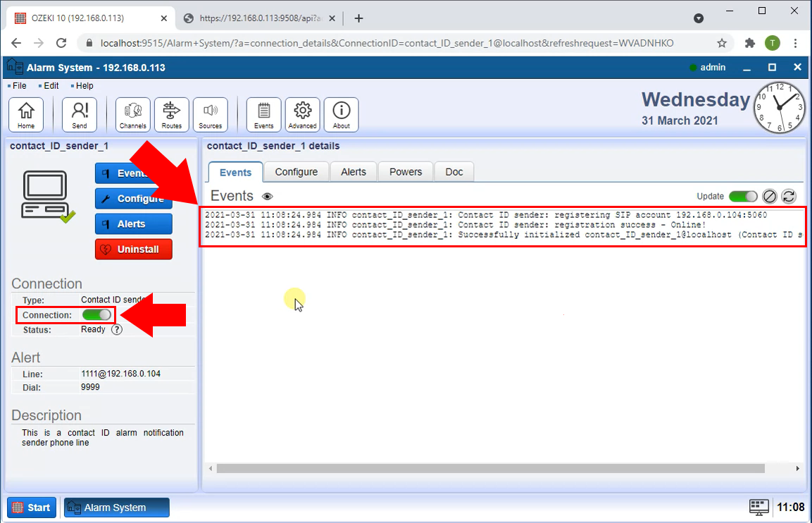Click the browser back arrow
812x523 pixels.
[16, 43]
